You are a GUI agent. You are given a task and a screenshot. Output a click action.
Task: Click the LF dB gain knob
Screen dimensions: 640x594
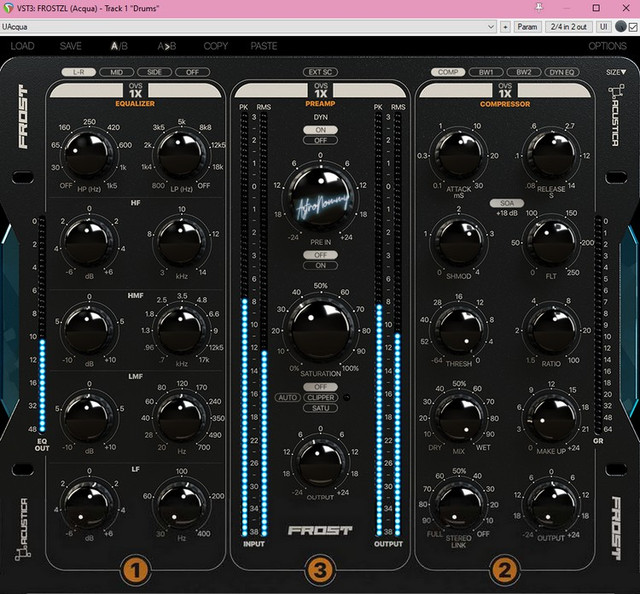89,505
